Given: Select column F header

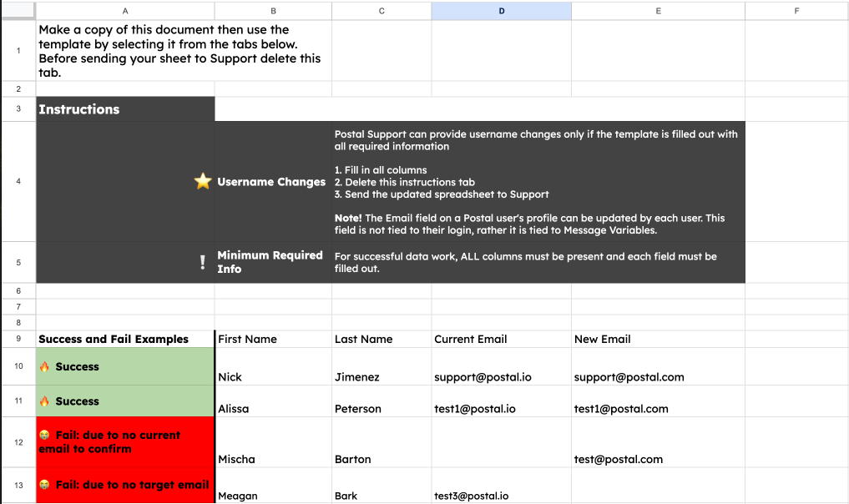Looking at the screenshot, I should pos(796,11).
